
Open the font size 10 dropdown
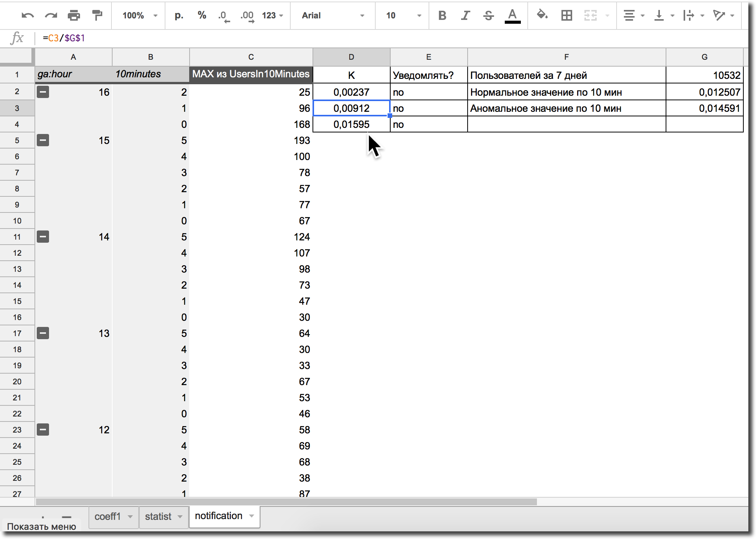tap(403, 16)
